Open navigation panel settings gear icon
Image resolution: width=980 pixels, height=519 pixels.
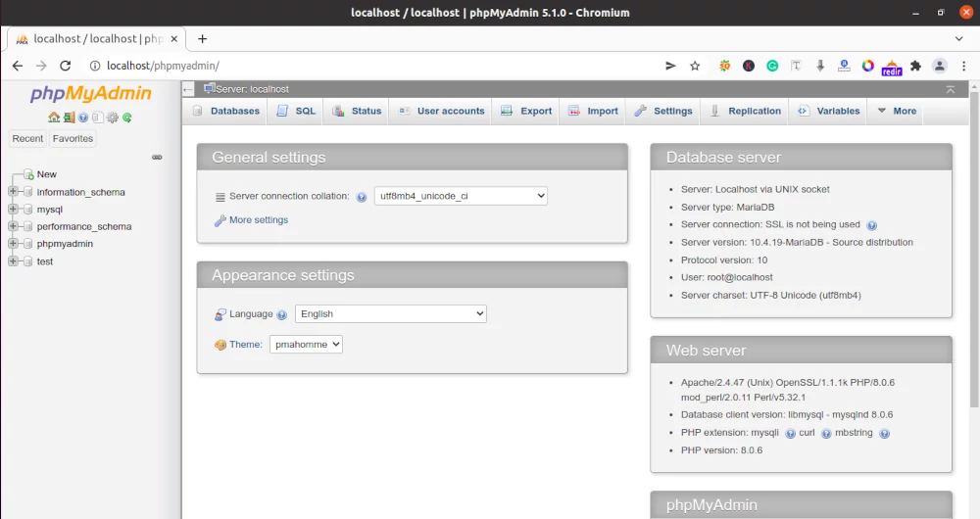113,118
